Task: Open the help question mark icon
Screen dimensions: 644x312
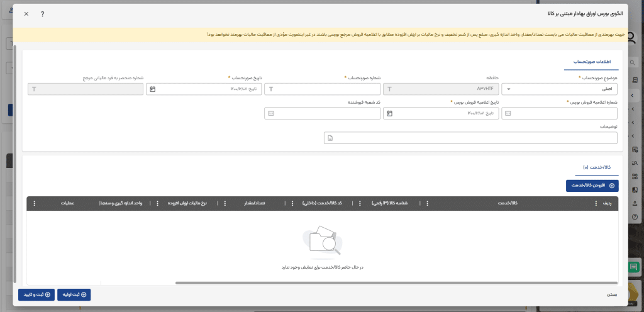Action: (x=42, y=13)
